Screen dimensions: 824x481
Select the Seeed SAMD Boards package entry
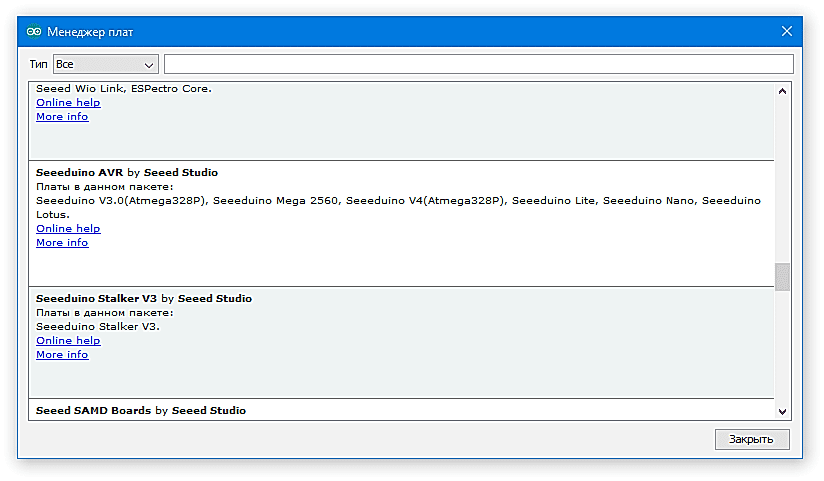click(x=400, y=410)
